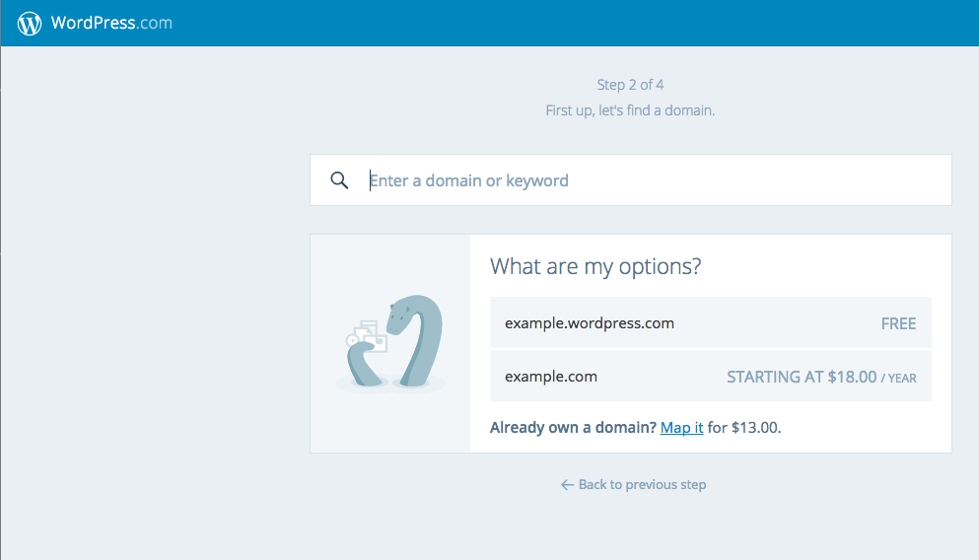Click the FREE price label

pos(898,323)
